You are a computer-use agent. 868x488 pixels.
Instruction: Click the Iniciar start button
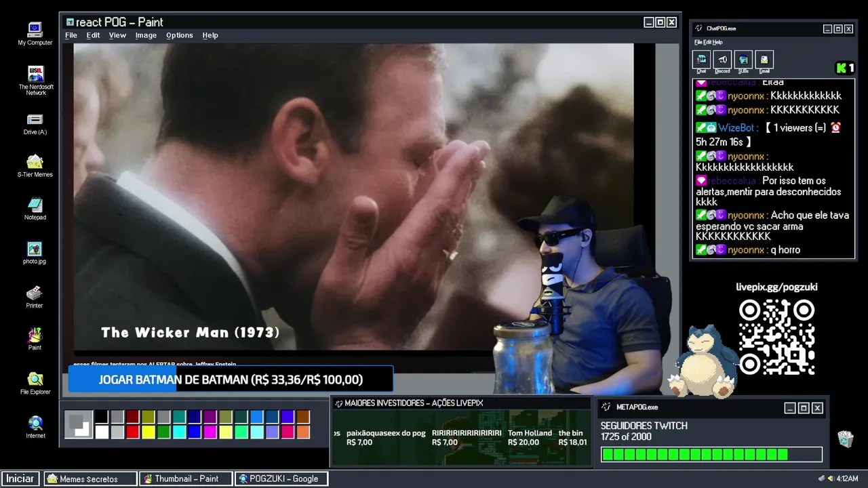click(20, 479)
